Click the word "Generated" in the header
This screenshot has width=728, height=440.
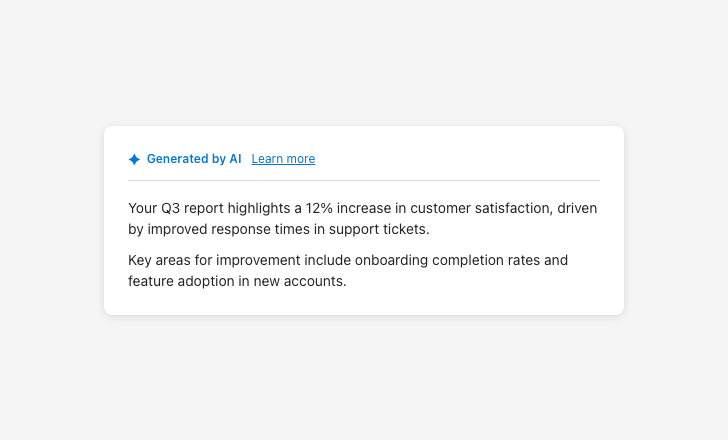coord(178,159)
